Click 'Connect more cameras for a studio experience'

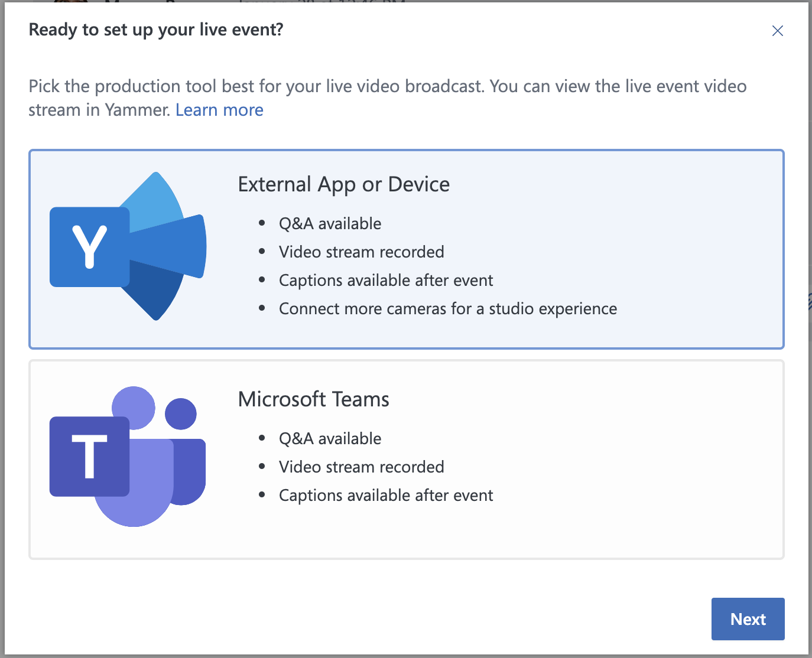448,309
